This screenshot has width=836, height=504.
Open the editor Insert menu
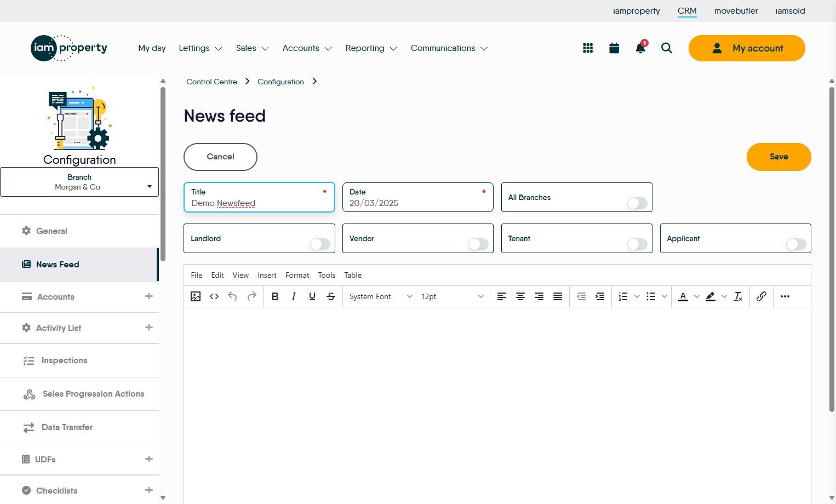267,275
